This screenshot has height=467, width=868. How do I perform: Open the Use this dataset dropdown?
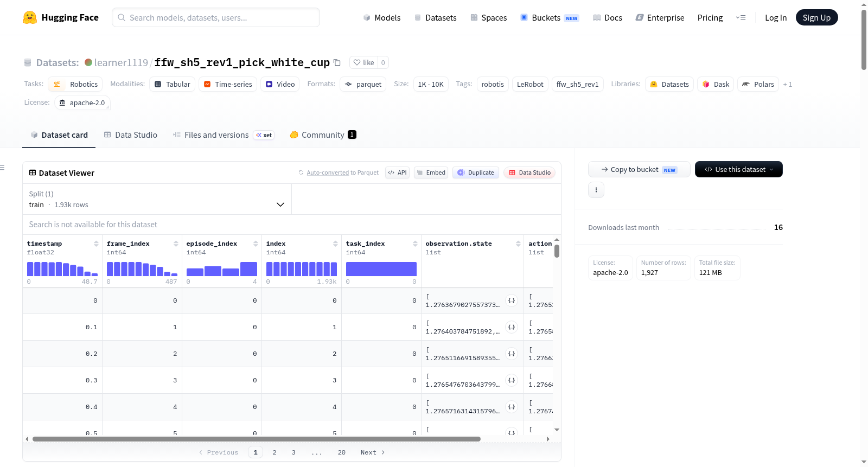point(739,169)
